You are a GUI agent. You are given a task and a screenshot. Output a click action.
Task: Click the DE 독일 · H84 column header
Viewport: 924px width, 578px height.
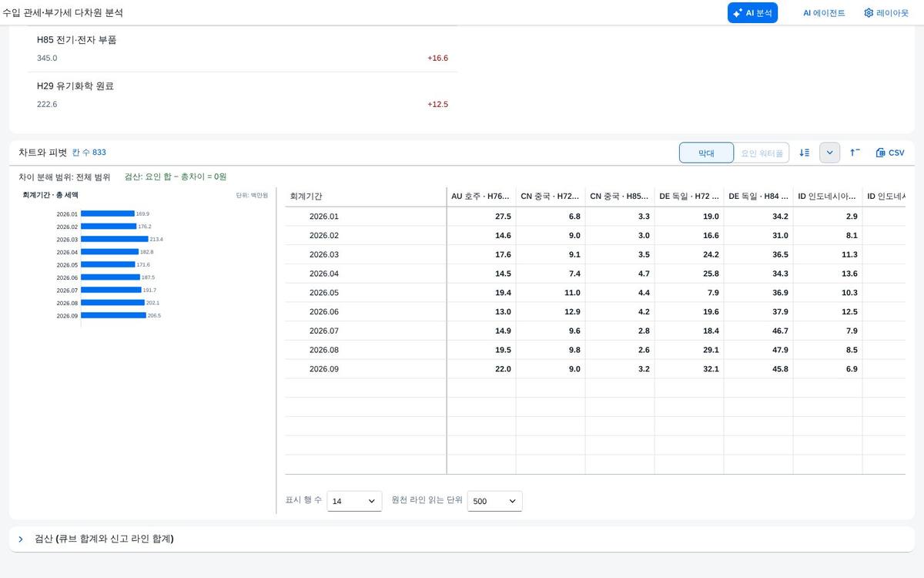pos(758,197)
